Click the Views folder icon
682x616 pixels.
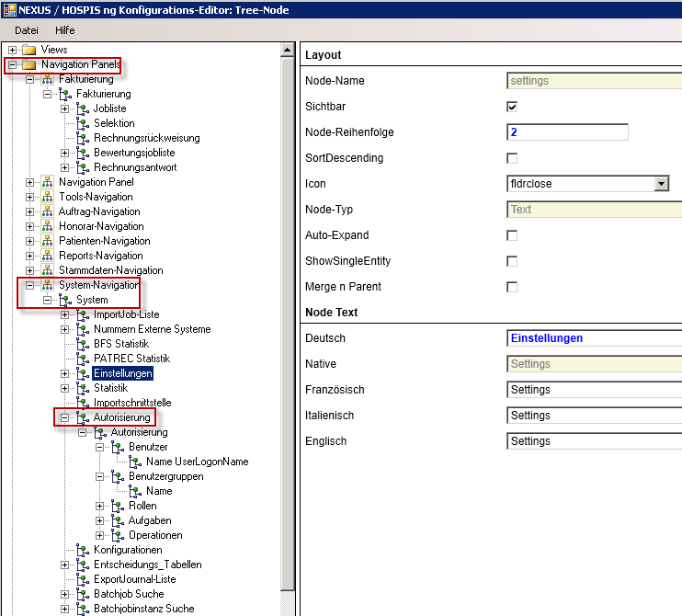pyautogui.click(x=29, y=50)
